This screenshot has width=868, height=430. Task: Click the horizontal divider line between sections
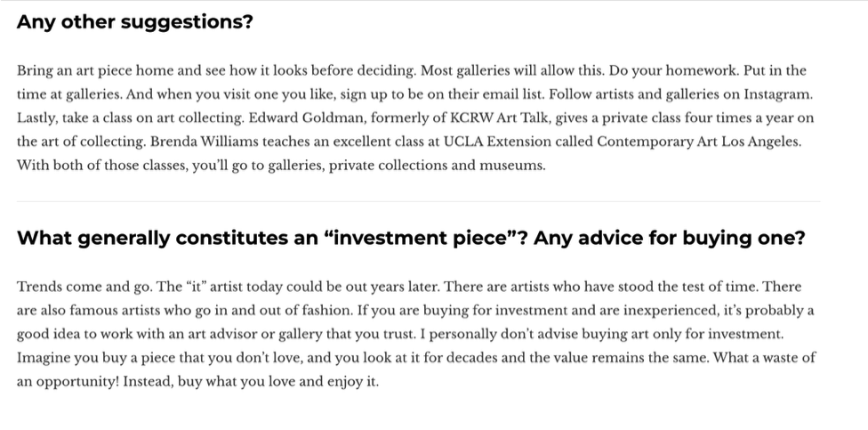[x=418, y=202]
